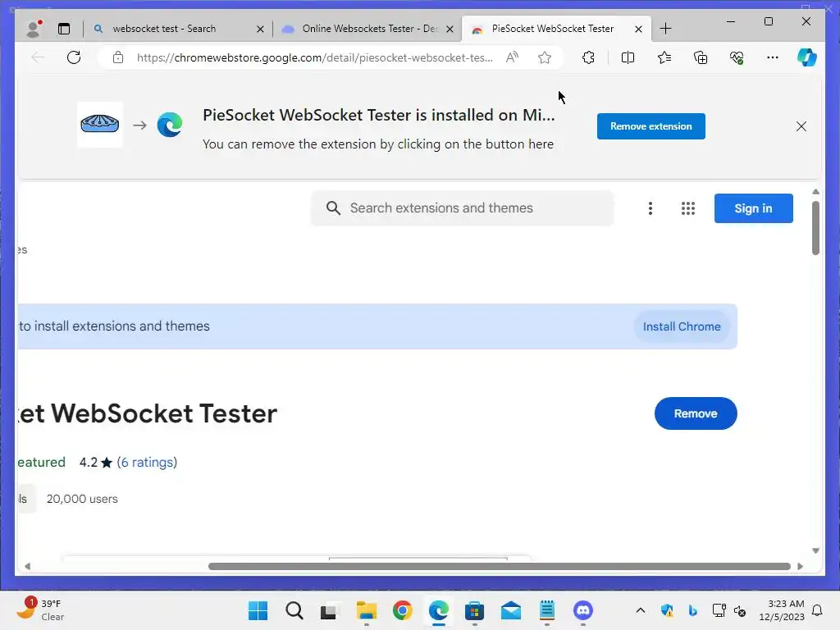This screenshot has height=630, width=840.
Task: Open the weather widget showing 39°F
Action: tap(39, 610)
